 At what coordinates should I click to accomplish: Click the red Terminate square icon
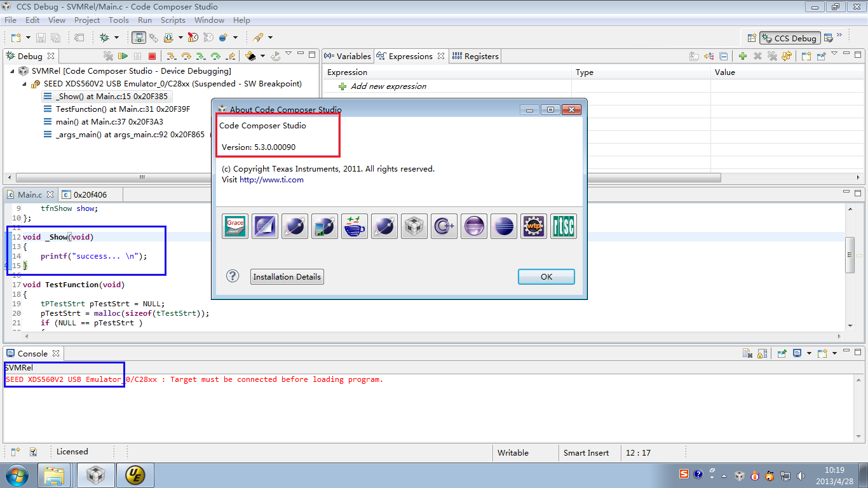[x=153, y=56]
